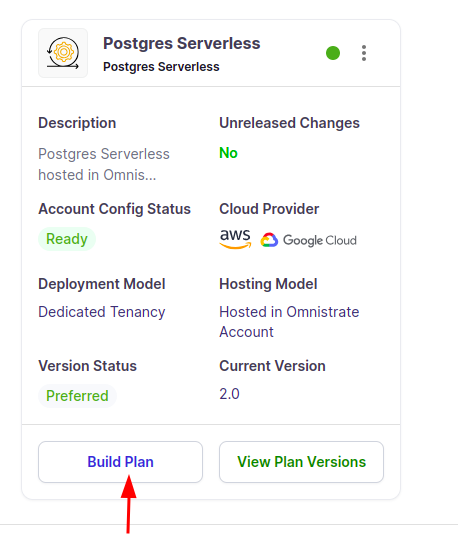Click the Unreleased Changes 'No' value
Viewport: 458px width, 540px height.
[228, 153]
